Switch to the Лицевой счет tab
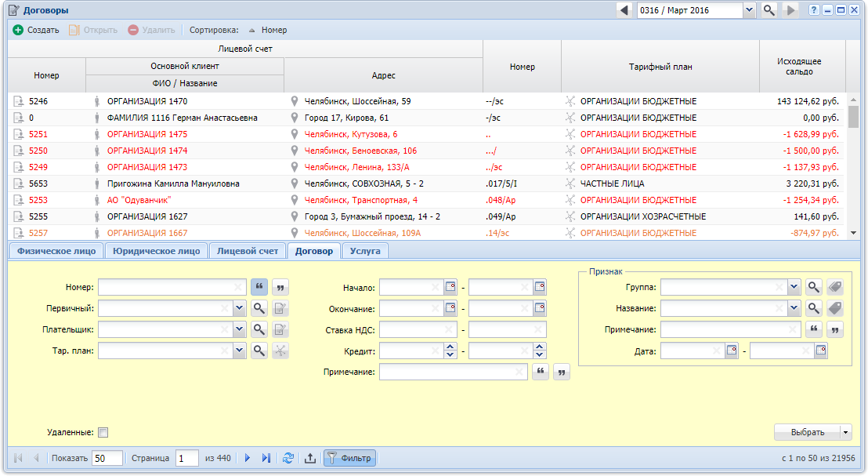Screen dimensions: 868x476 tap(248, 251)
